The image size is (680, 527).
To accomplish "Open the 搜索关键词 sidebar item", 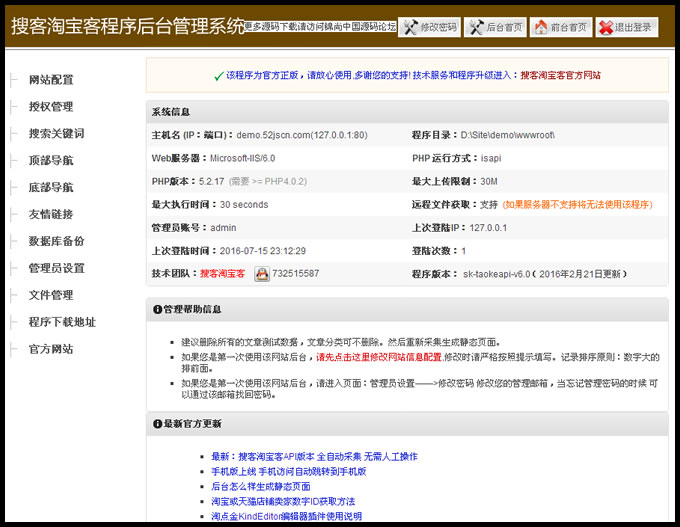I will click(57, 134).
